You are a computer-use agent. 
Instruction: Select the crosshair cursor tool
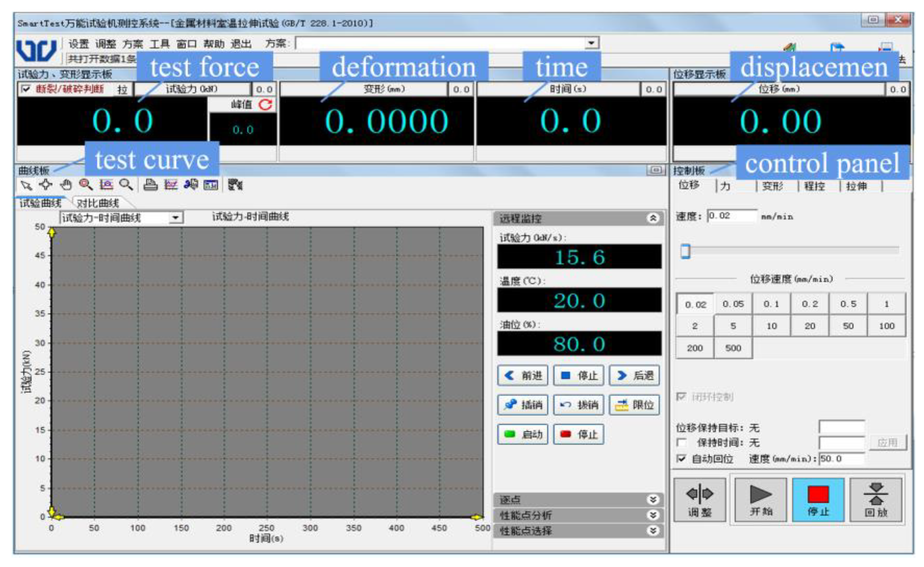click(46, 184)
